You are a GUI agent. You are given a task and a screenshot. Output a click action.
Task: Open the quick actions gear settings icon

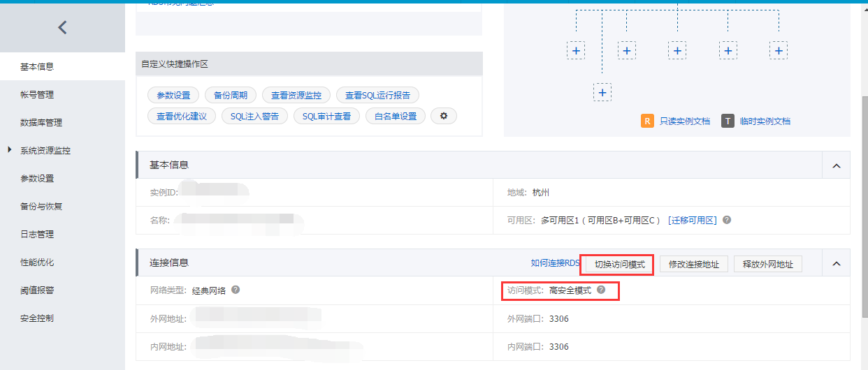pyautogui.click(x=443, y=116)
